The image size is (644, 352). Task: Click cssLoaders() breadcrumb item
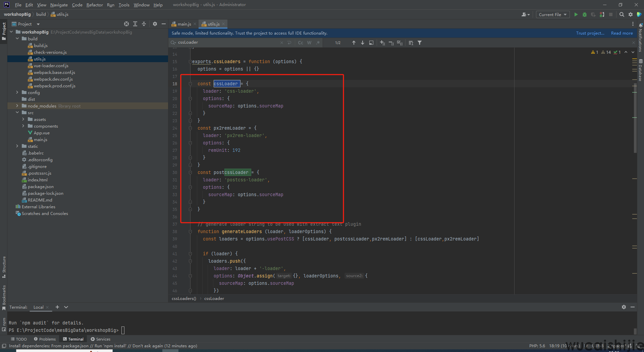click(184, 298)
